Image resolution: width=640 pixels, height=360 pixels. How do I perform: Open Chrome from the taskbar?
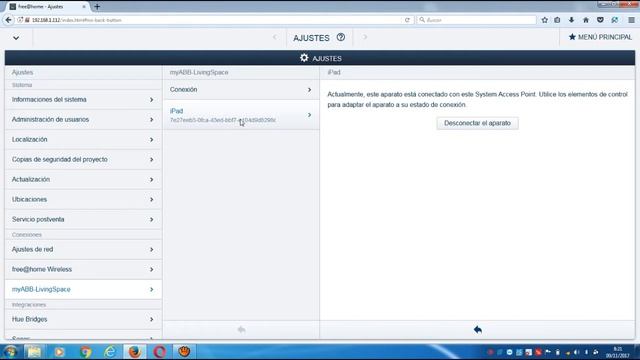85,352
